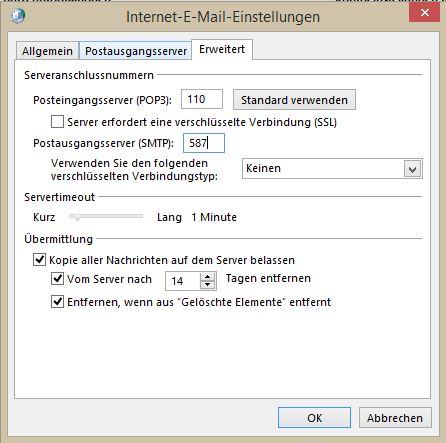Select the Erweitert tab
The image size is (446, 443).
(222, 49)
